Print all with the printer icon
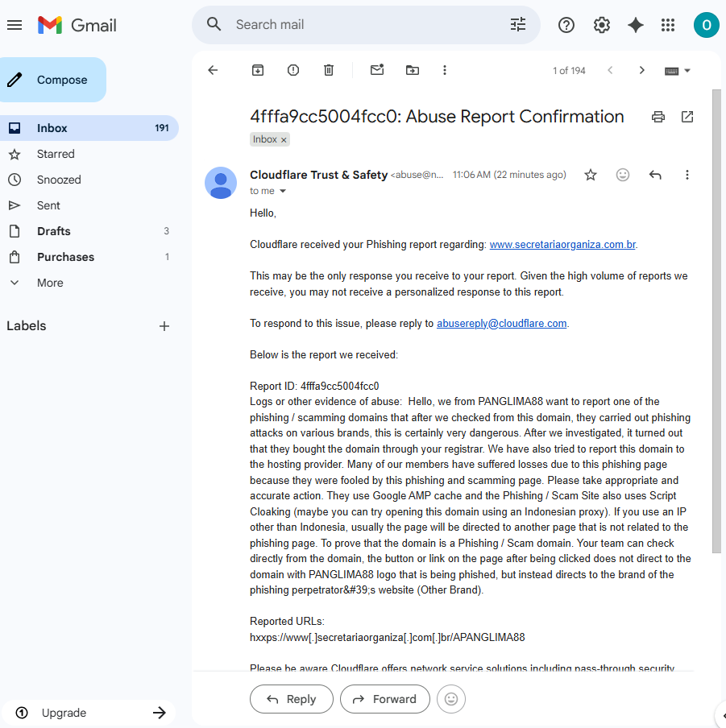 pyautogui.click(x=658, y=117)
